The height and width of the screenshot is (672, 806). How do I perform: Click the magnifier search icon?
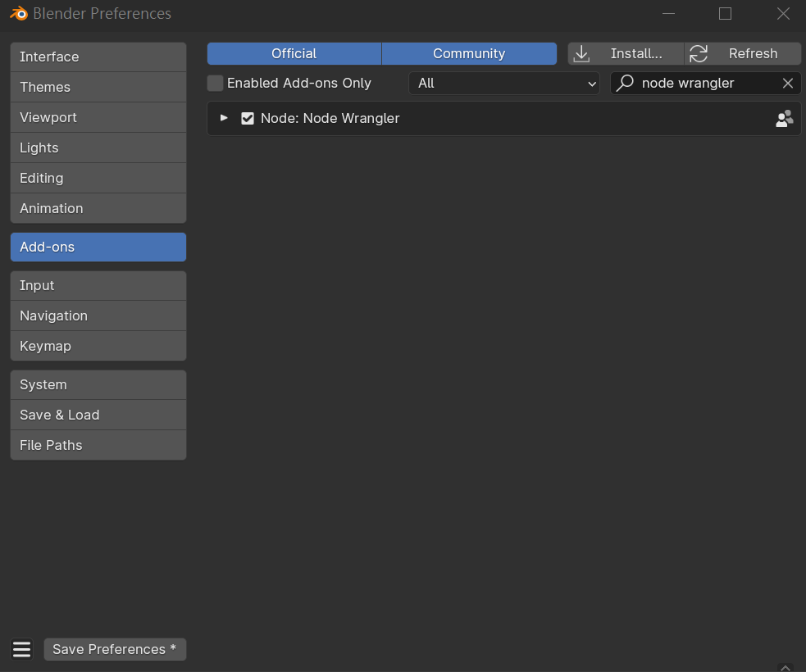tap(625, 83)
